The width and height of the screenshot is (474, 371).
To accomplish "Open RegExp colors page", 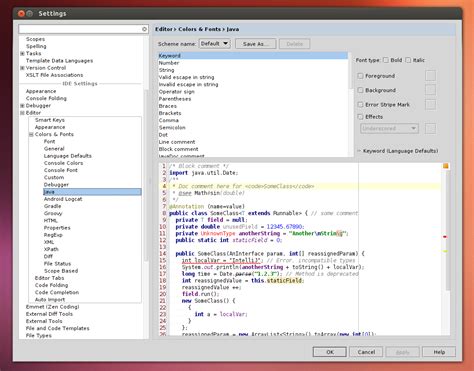I will [x=53, y=235].
